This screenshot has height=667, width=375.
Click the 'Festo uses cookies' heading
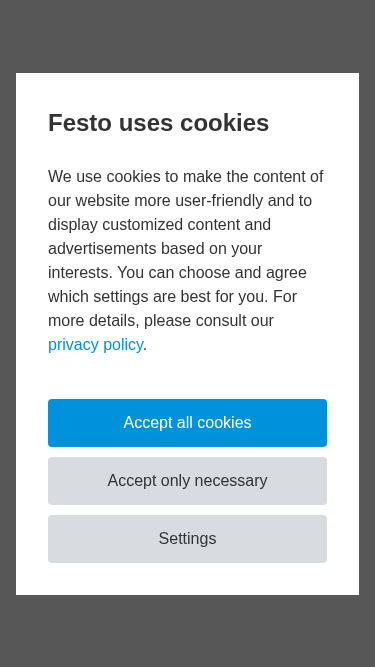tap(159, 123)
